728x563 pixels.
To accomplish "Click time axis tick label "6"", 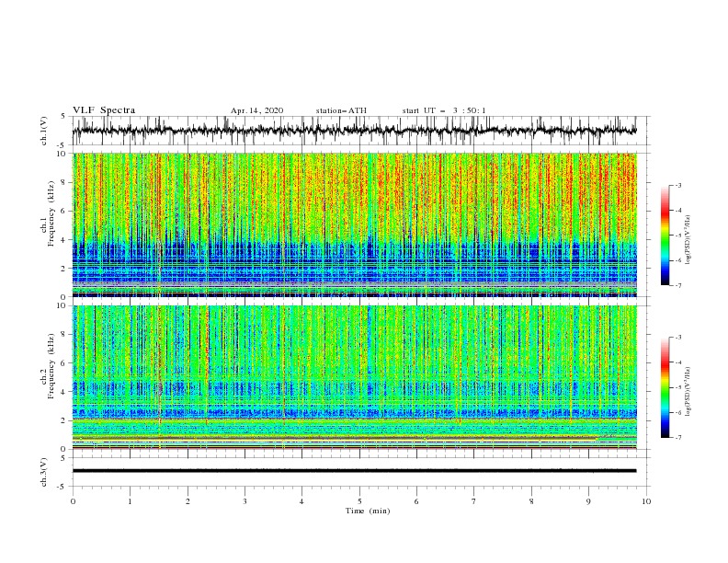I will (416, 501).
